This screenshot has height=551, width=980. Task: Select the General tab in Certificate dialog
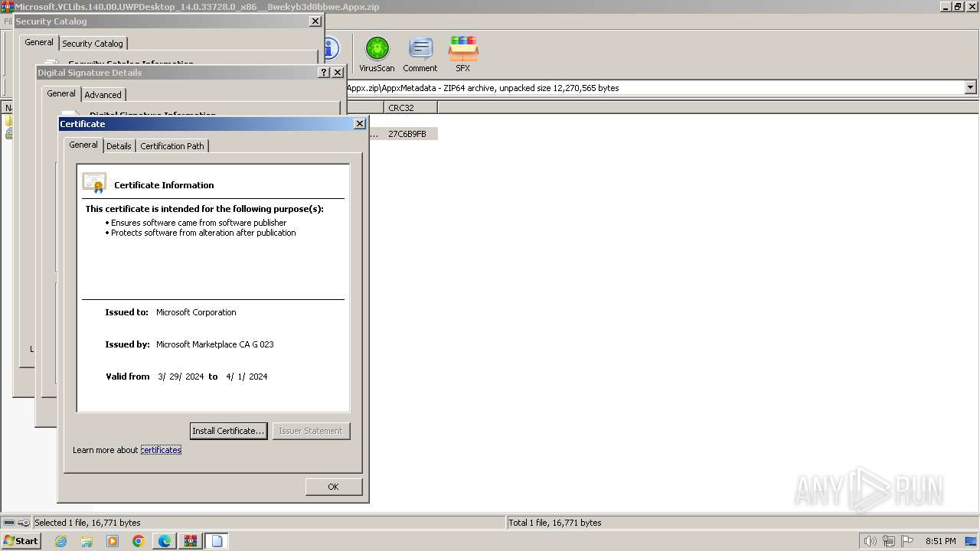pyautogui.click(x=83, y=145)
